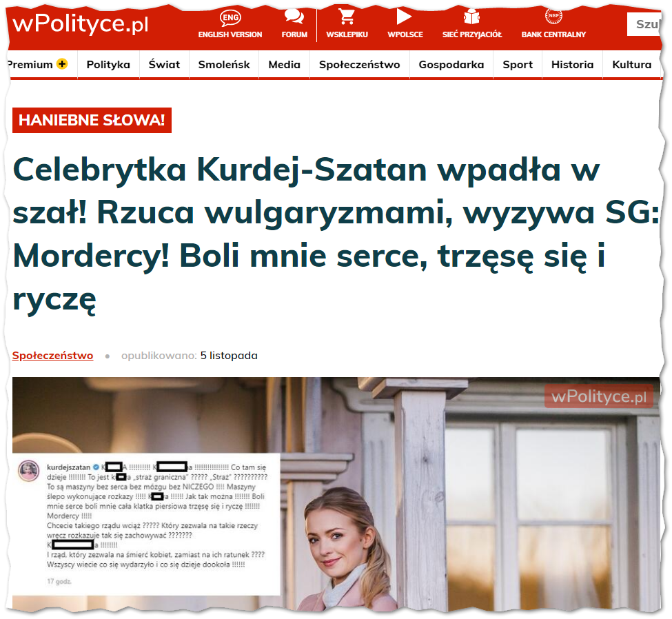Click the article headline about Kurdej-Szatan
The width and height of the screenshot is (672, 619).
tap(336, 234)
